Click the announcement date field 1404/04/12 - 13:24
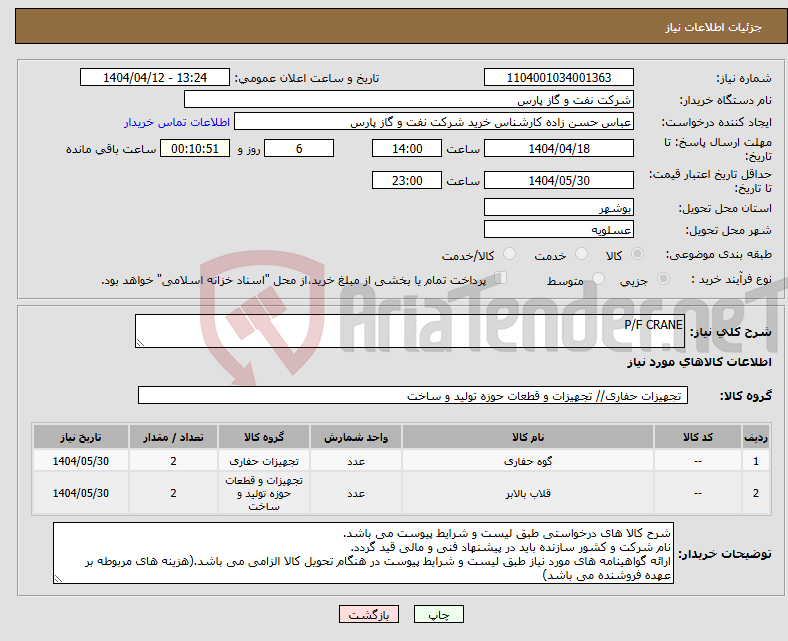The width and height of the screenshot is (788, 641). click(x=155, y=77)
